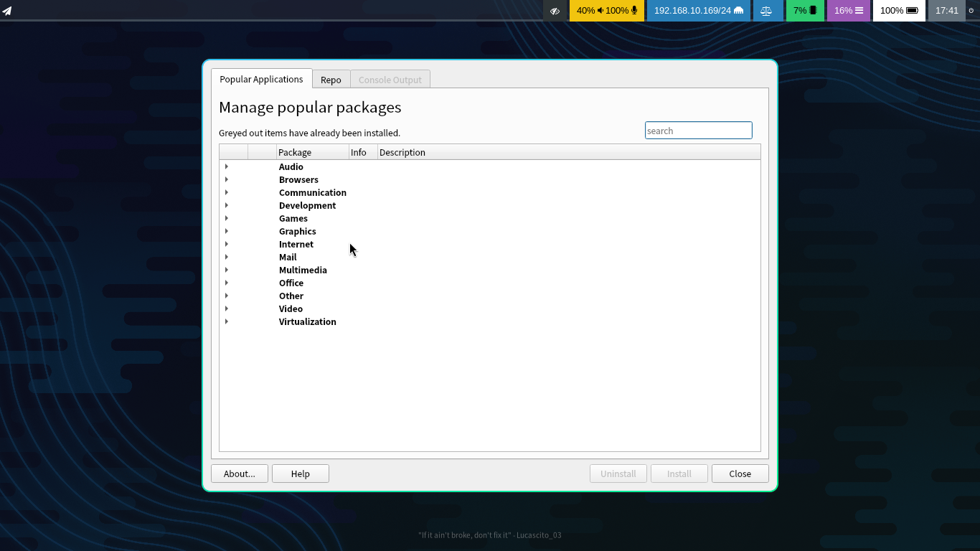
Task: Select the Communication category label
Action: [313, 192]
